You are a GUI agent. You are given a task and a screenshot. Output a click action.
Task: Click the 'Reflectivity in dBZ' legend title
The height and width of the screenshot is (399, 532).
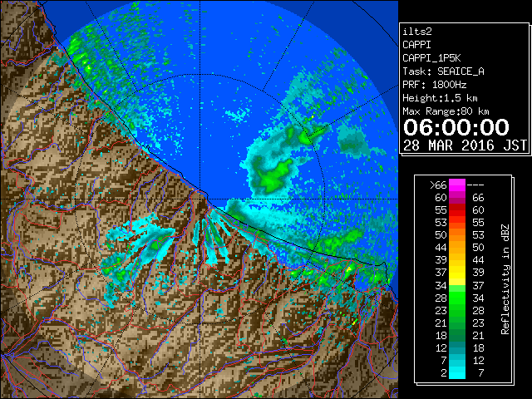click(x=505, y=279)
